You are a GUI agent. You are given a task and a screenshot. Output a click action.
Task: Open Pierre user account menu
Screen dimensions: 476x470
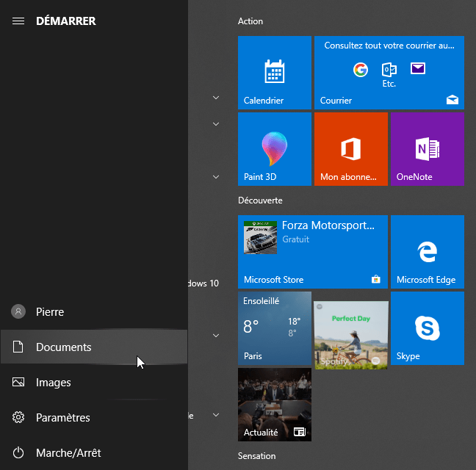click(94, 311)
